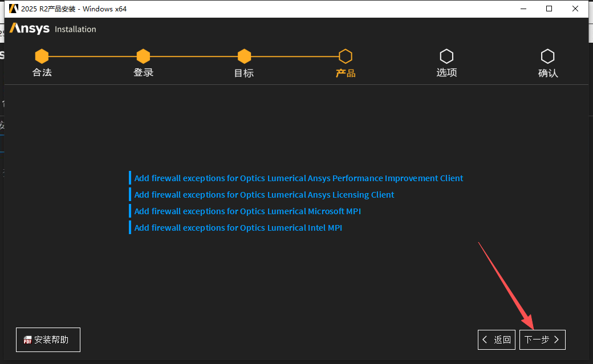Click the 目标 step hexagon icon

click(244, 56)
